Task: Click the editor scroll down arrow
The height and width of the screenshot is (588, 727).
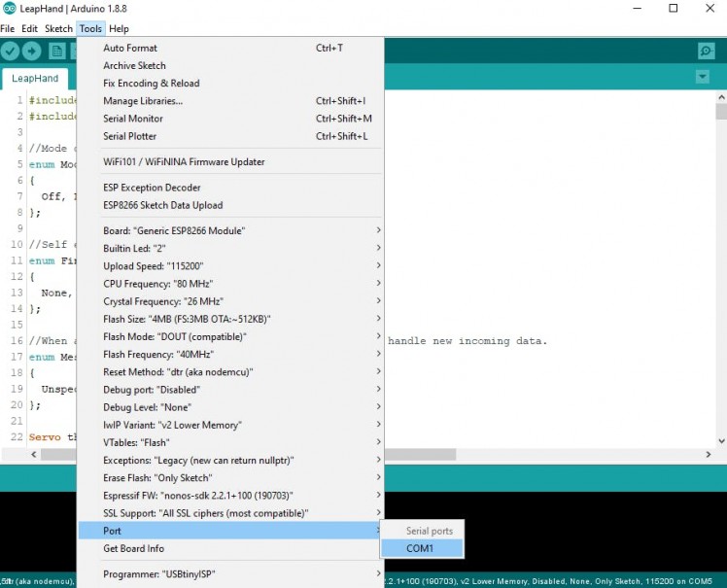Action: 721,441
